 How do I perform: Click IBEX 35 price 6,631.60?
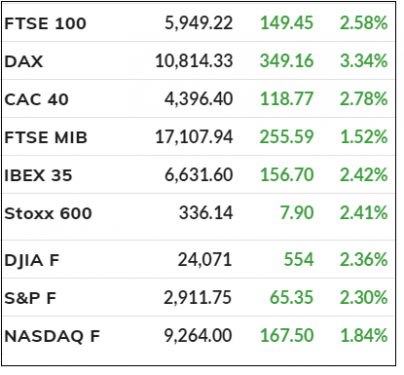click(199, 175)
